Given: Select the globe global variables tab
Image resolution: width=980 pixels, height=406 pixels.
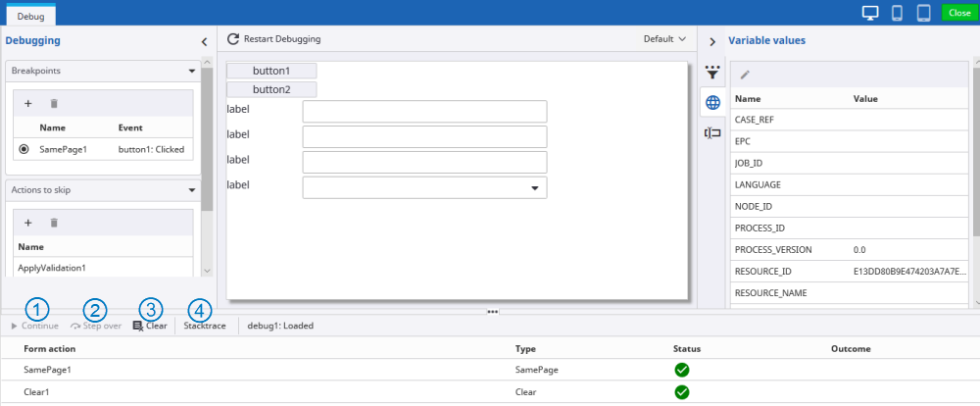Looking at the screenshot, I should pyautogui.click(x=712, y=103).
